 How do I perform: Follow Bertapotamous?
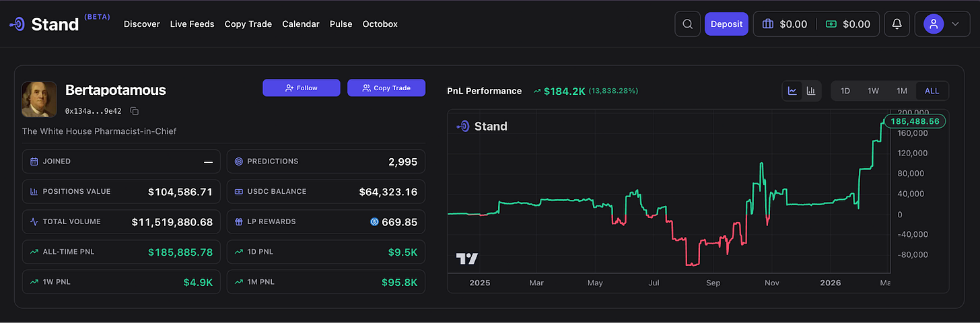302,87
